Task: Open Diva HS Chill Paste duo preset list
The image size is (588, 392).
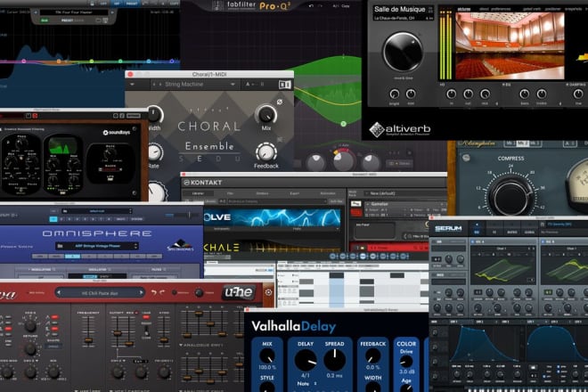Action: [100, 293]
